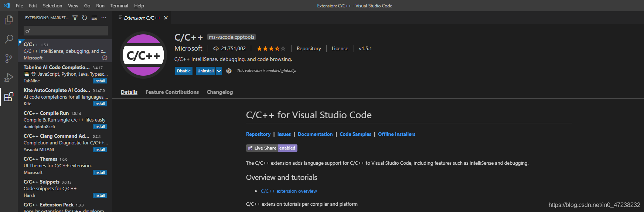Expand the Uninstall dropdown arrow

point(219,71)
